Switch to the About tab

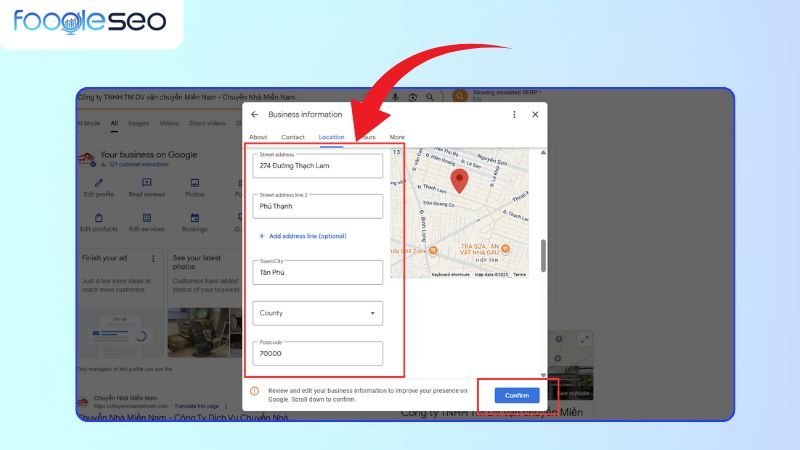pos(258,137)
